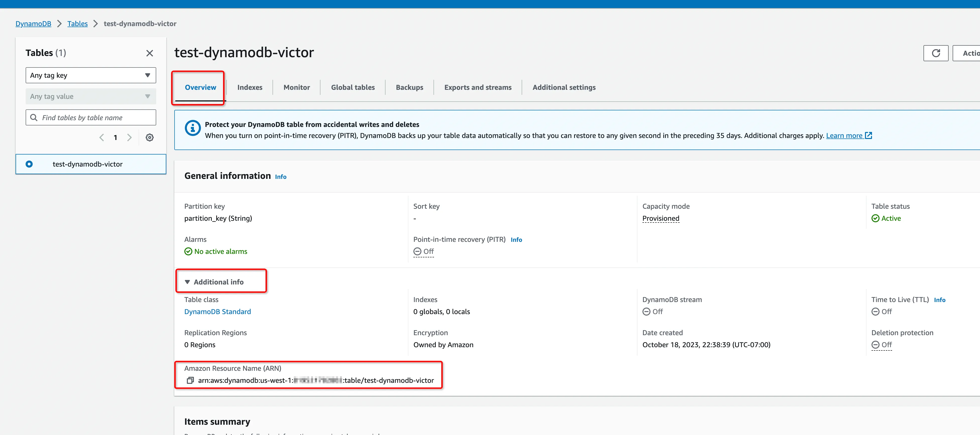Click the Tables breadcrumb link
Image resolution: width=980 pixels, height=435 pixels.
point(77,24)
